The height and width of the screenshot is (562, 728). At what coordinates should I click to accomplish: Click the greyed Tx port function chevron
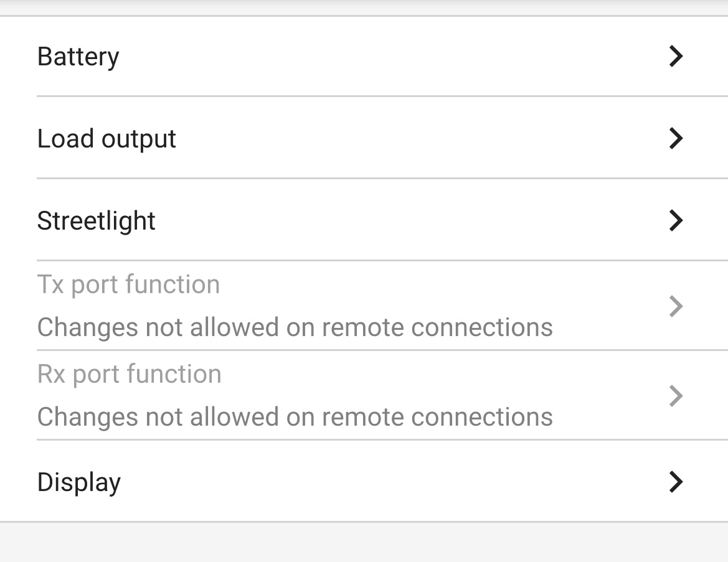point(676,306)
